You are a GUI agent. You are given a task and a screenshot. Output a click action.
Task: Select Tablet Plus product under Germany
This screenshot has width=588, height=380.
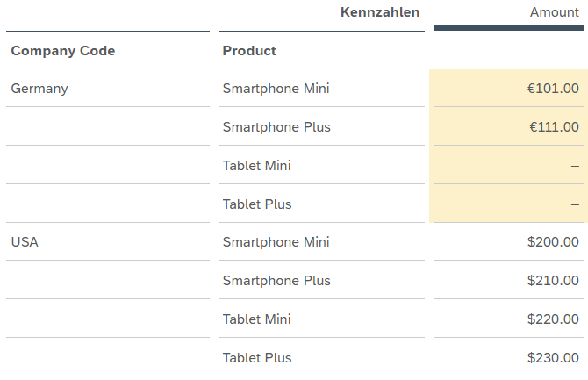point(257,204)
